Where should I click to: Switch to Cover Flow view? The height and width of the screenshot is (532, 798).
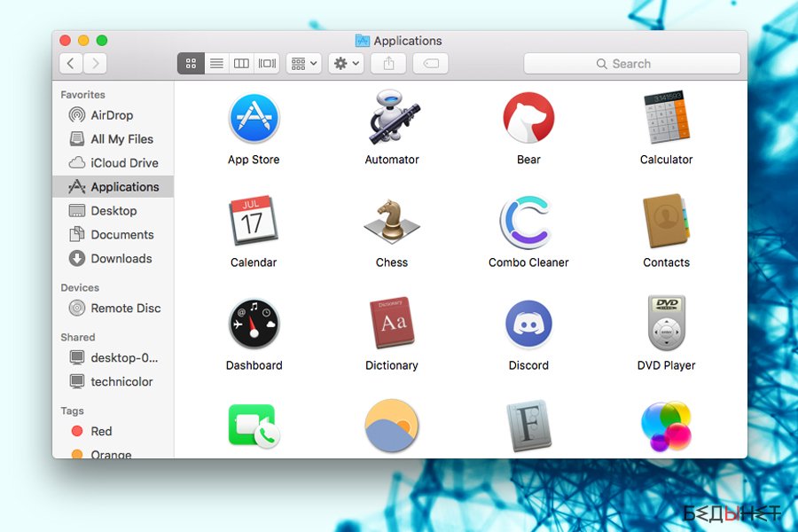(267, 64)
